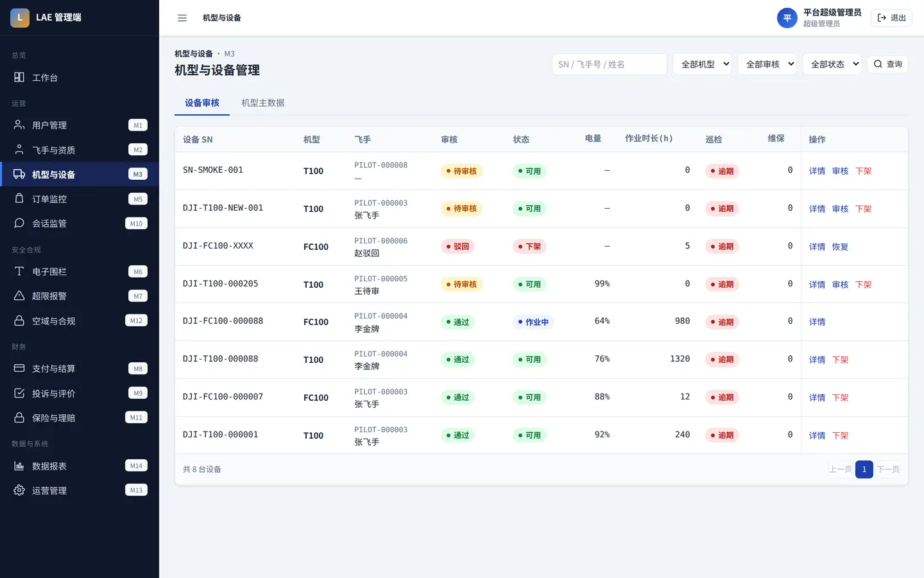
Task: Click the 待审核 badge for SN-SMOKE-001
Action: click(462, 171)
